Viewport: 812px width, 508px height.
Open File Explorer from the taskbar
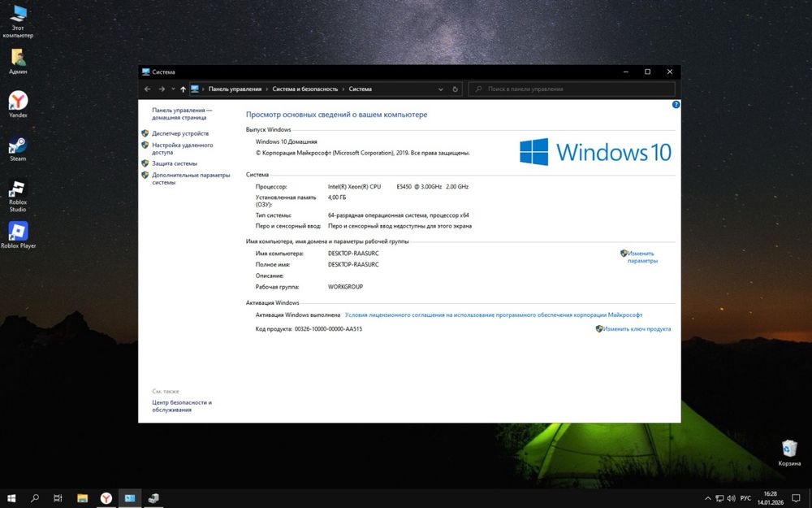click(82, 498)
